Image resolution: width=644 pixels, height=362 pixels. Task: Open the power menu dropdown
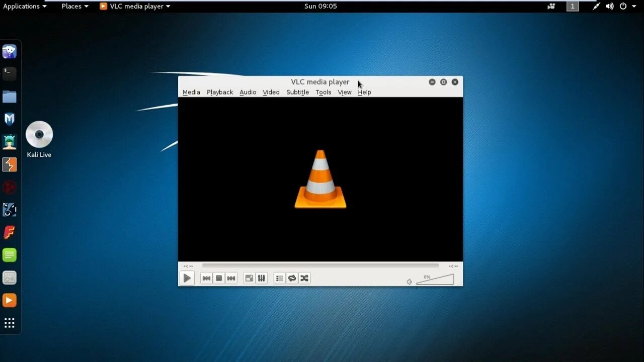[627, 6]
